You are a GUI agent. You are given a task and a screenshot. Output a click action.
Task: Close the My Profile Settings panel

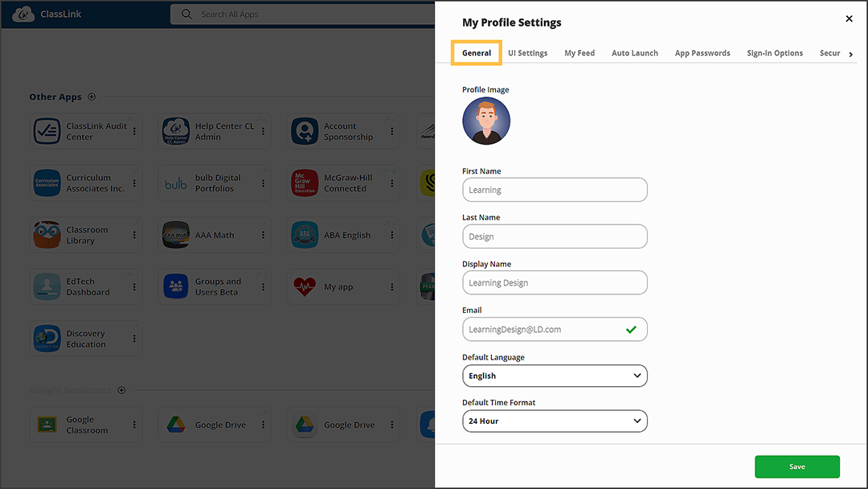click(850, 18)
